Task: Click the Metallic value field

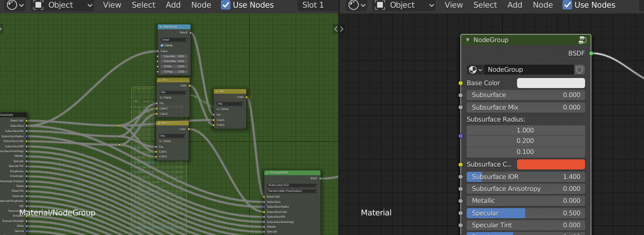Action: [x=526, y=201]
